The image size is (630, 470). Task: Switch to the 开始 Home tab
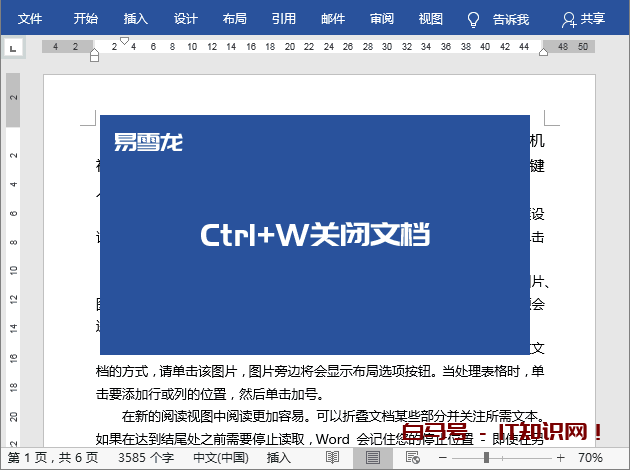click(86, 19)
